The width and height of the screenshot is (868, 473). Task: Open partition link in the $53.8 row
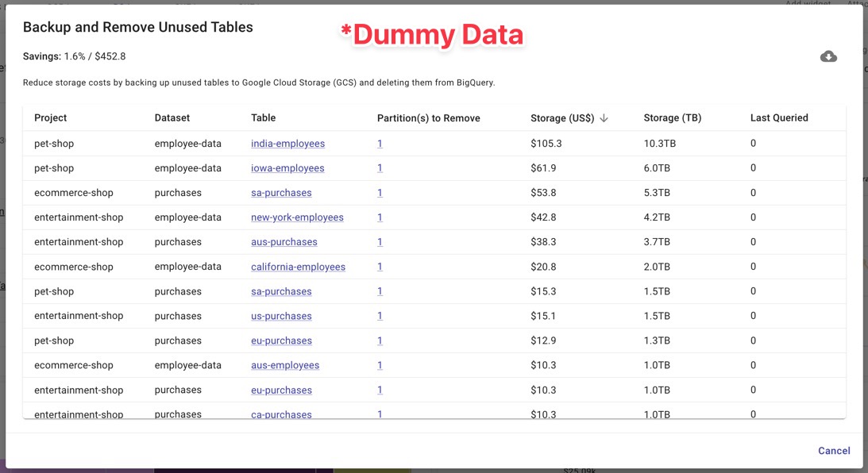tap(380, 193)
